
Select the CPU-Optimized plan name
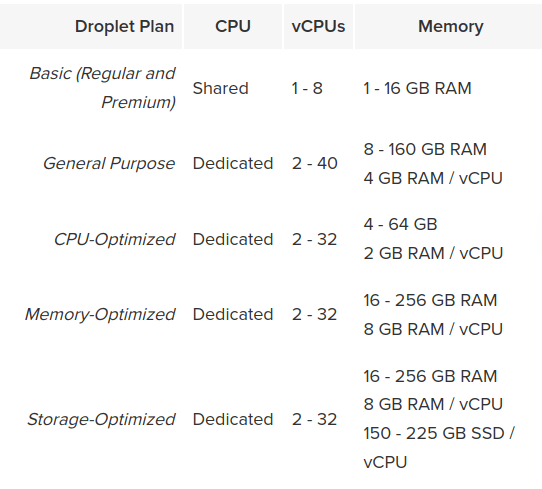click(x=114, y=239)
